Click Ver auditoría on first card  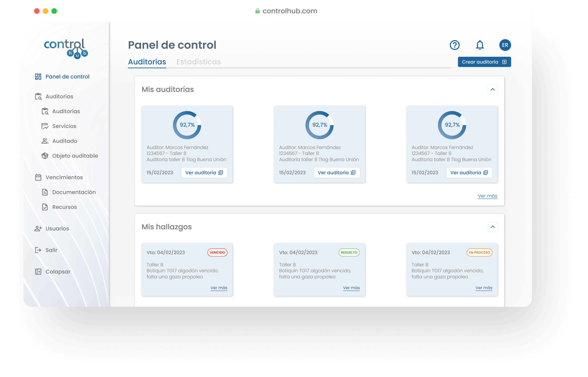(204, 173)
